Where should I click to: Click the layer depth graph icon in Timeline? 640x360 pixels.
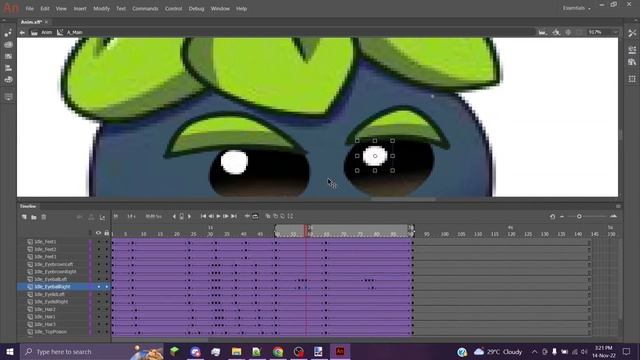coord(102,217)
